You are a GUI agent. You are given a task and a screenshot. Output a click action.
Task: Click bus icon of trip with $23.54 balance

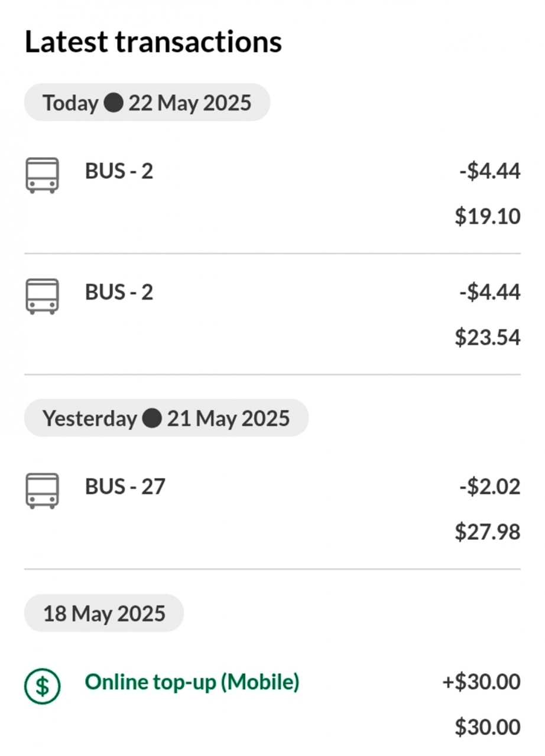click(x=43, y=296)
